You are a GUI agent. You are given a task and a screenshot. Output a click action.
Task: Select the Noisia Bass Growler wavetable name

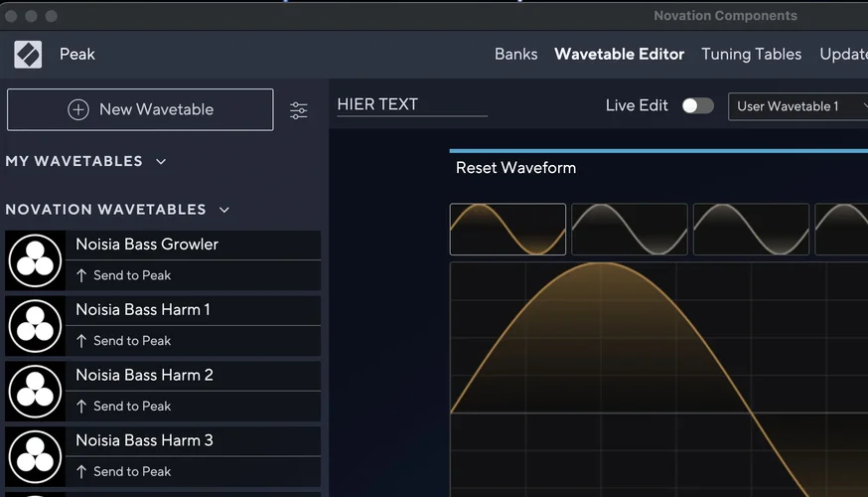[147, 245]
